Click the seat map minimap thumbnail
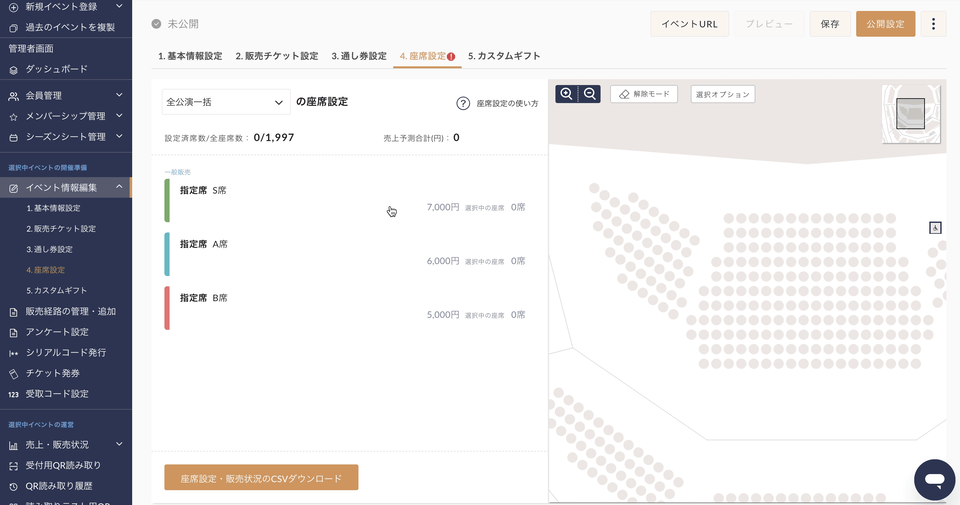Screen dimensions: 960x505 (x=910, y=113)
